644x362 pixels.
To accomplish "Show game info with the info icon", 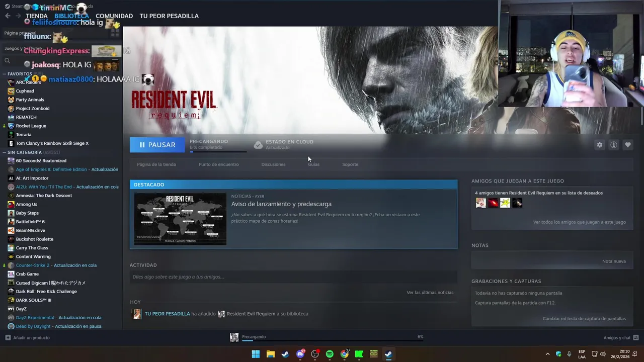I will (613, 145).
